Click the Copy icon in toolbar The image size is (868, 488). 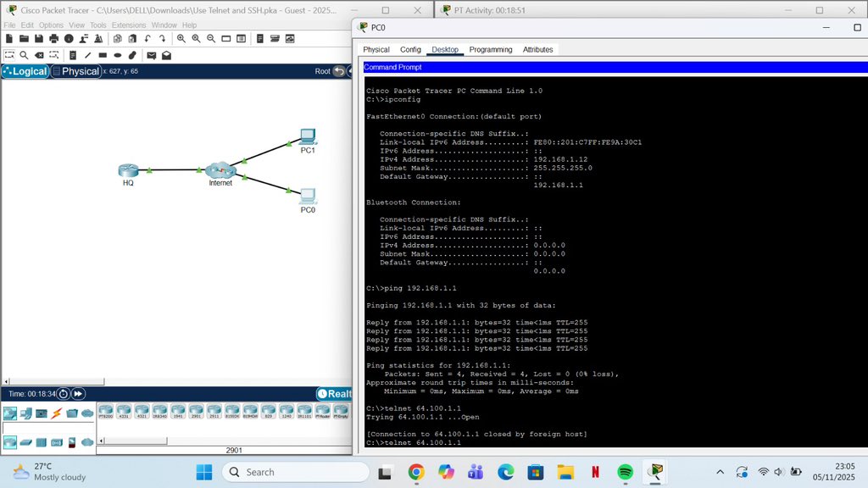pyautogui.click(x=117, y=39)
